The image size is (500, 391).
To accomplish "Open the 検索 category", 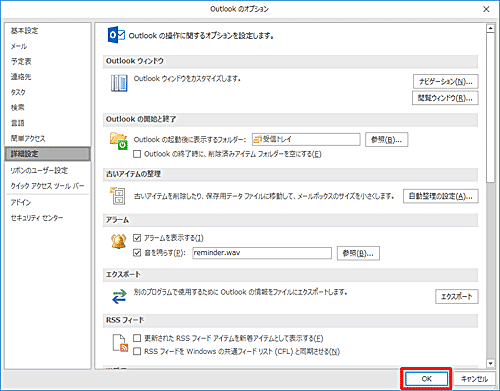I will pyautogui.click(x=18, y=107).
